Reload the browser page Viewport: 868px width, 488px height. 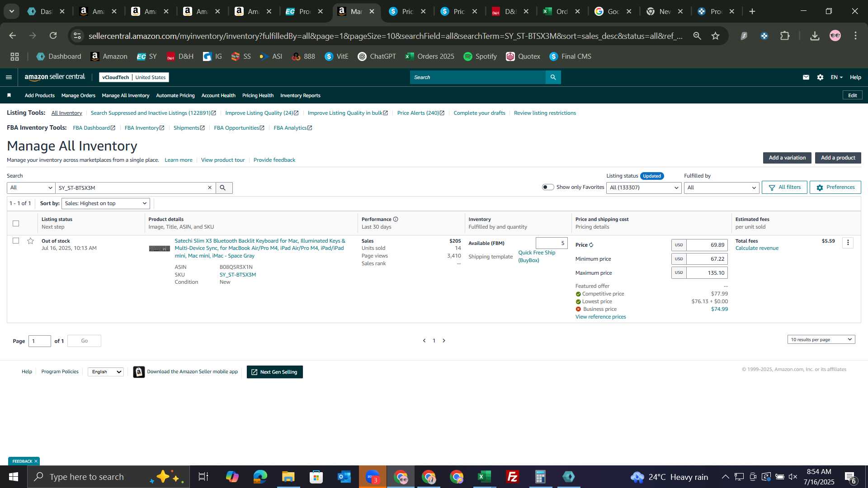[x=53, y=35]
